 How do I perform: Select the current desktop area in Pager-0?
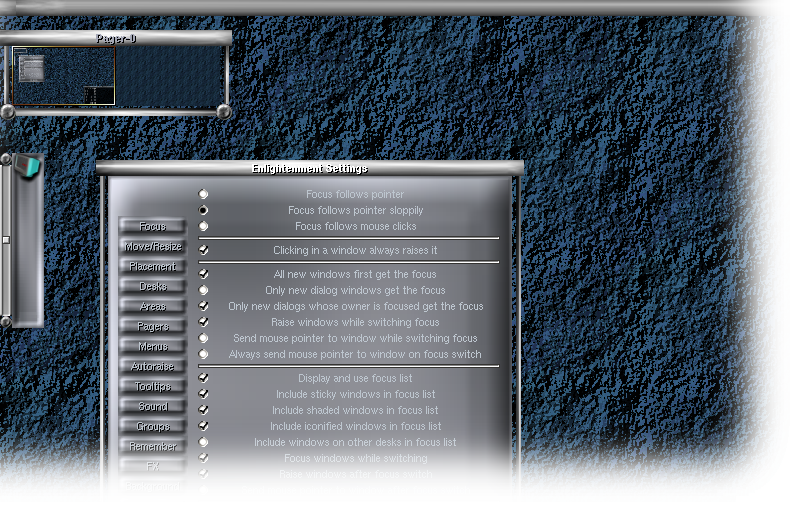point(63,76)
